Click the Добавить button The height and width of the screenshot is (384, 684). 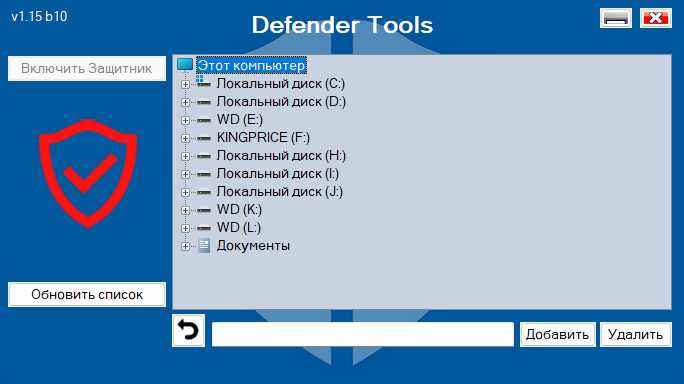(557, 335)
